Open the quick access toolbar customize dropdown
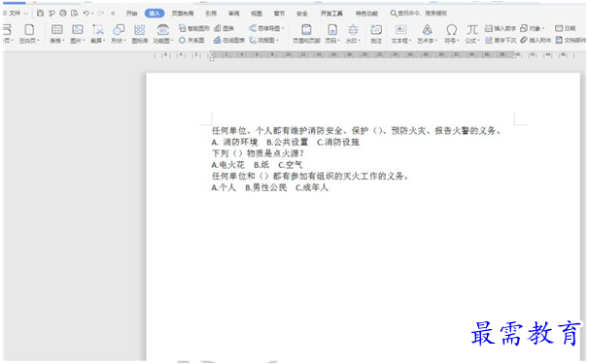 pyautogui.click(x=113, y=14)
